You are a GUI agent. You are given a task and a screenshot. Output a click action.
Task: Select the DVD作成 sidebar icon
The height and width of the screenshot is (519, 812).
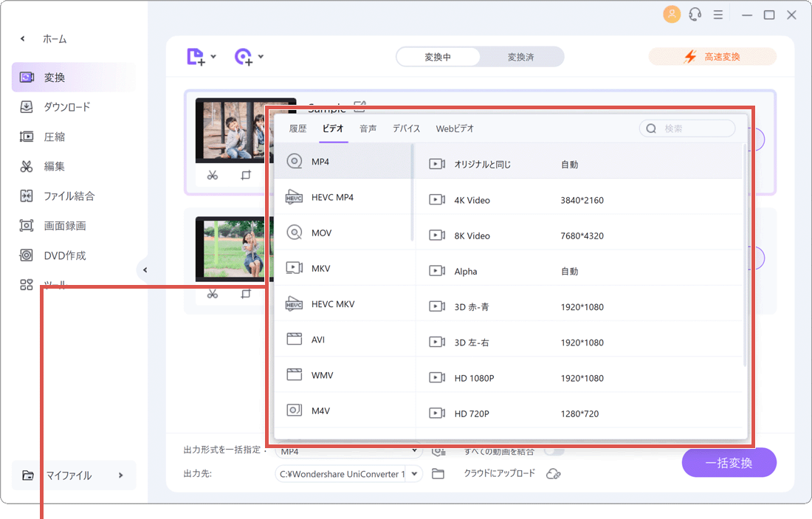73,255
